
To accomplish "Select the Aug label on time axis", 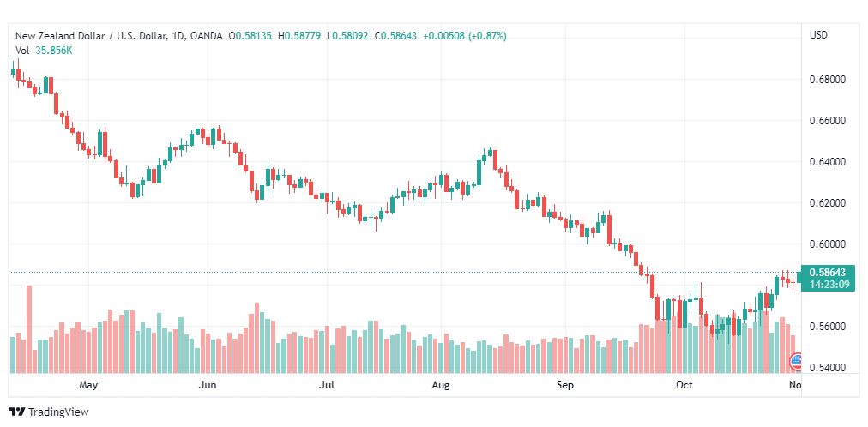I will pyautogui.click(x=441, y=385).
